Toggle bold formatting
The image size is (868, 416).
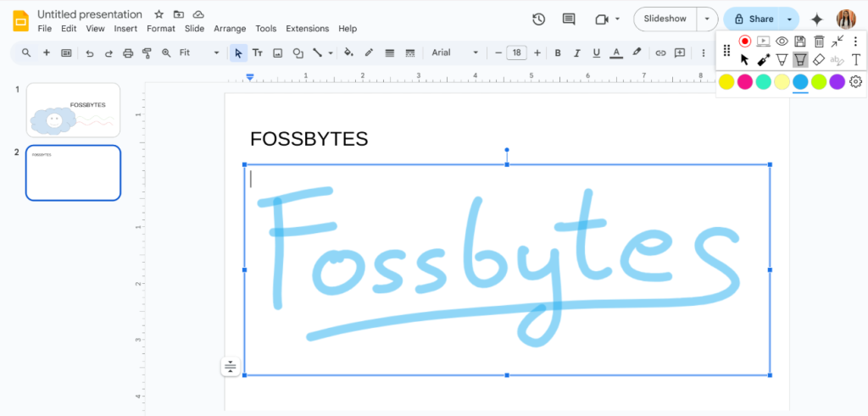tap(558, 53)
